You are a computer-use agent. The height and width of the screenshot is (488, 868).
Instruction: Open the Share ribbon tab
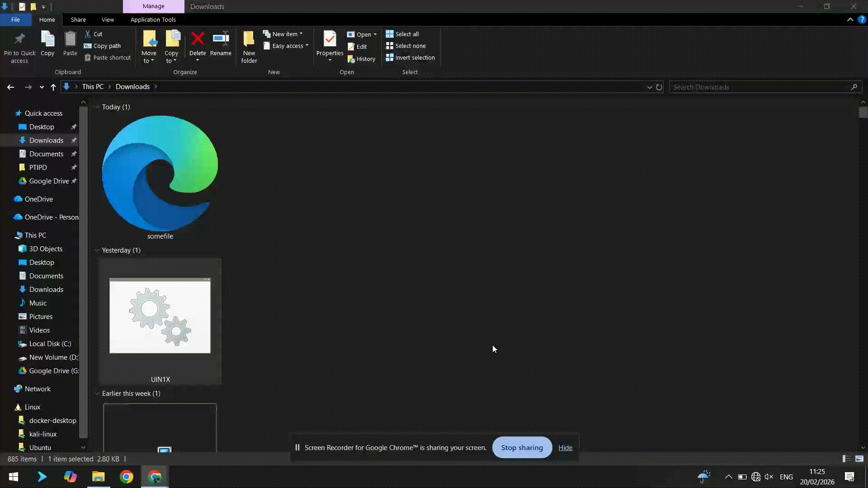click(x=78, y=19)
